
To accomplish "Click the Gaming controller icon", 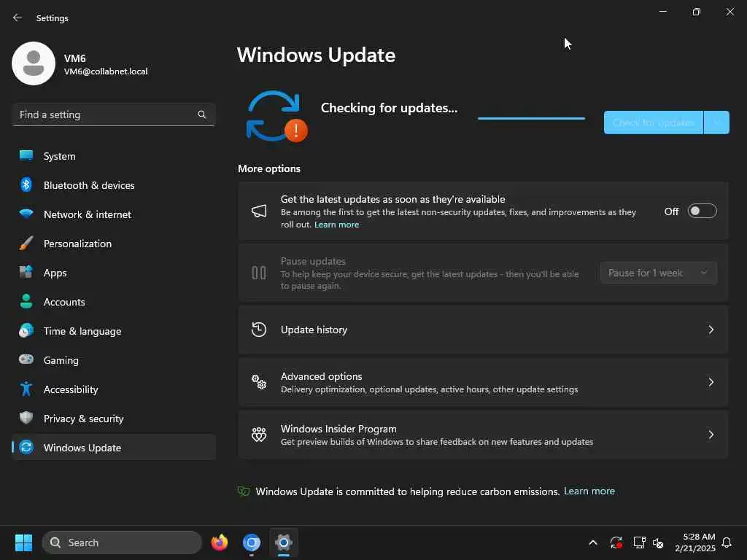I will tap(26, 359).
